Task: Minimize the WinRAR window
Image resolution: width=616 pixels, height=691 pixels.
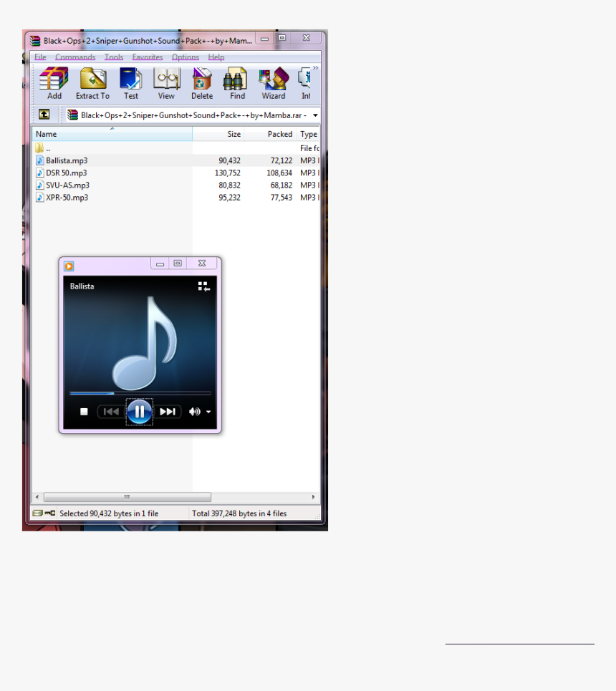Action: [x=264, y=39]
